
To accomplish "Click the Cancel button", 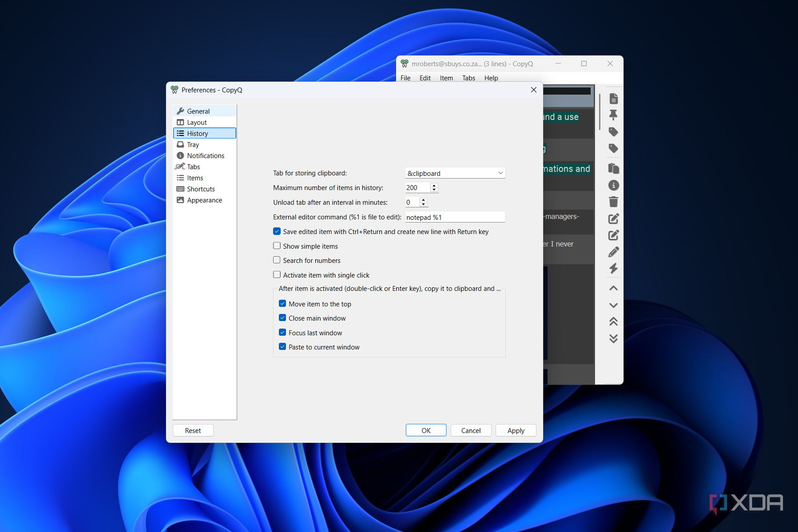I will tap(471, 430).
